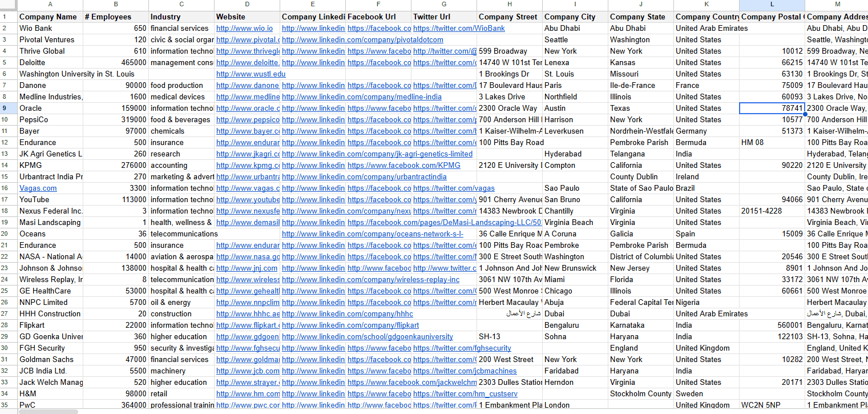The width and height of the screenshot is (868, 414).
Task: Click the 'Industry' header cell
Action: click(x=181, y=17)
